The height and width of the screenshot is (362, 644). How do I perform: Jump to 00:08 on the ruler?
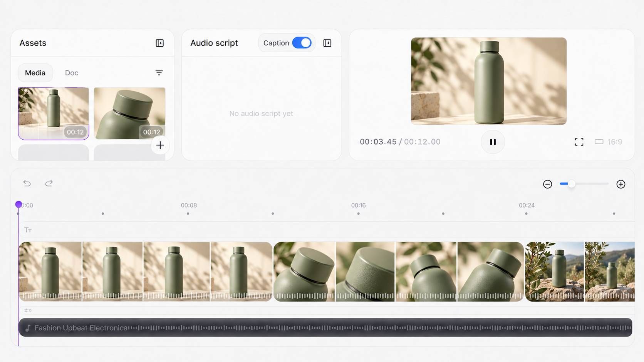tap(189, 205)
